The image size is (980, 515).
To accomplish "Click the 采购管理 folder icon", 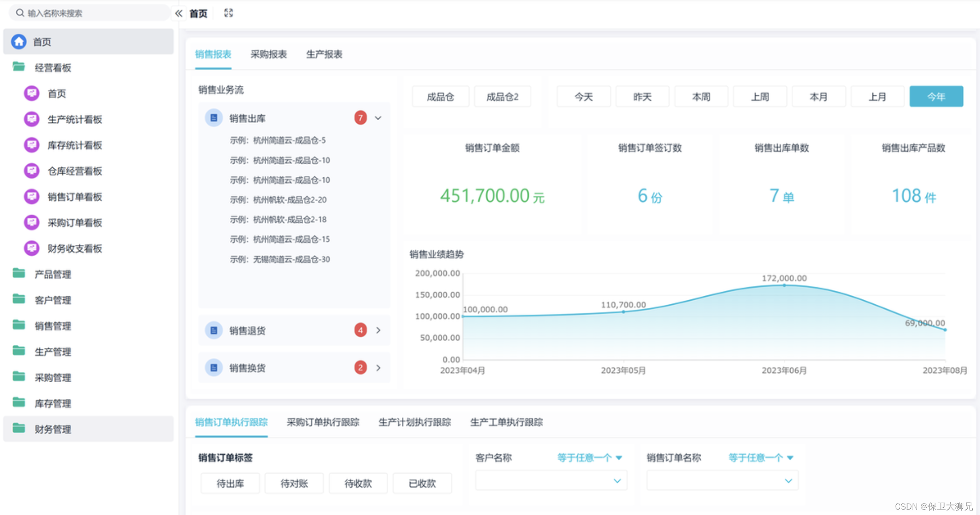I will tap(19, 377).
